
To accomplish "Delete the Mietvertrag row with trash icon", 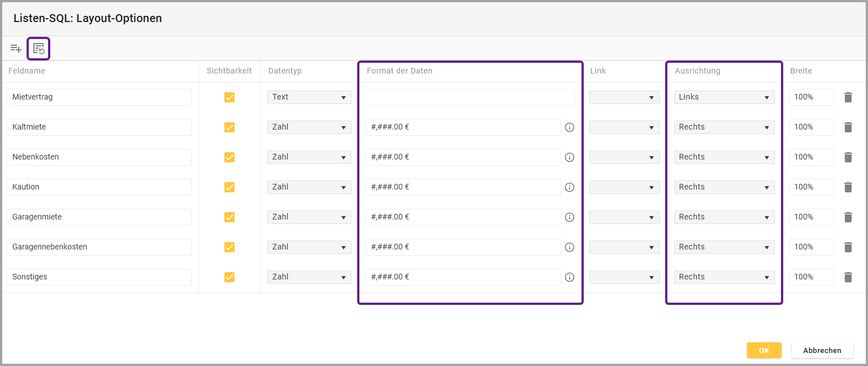I will 848,97.
